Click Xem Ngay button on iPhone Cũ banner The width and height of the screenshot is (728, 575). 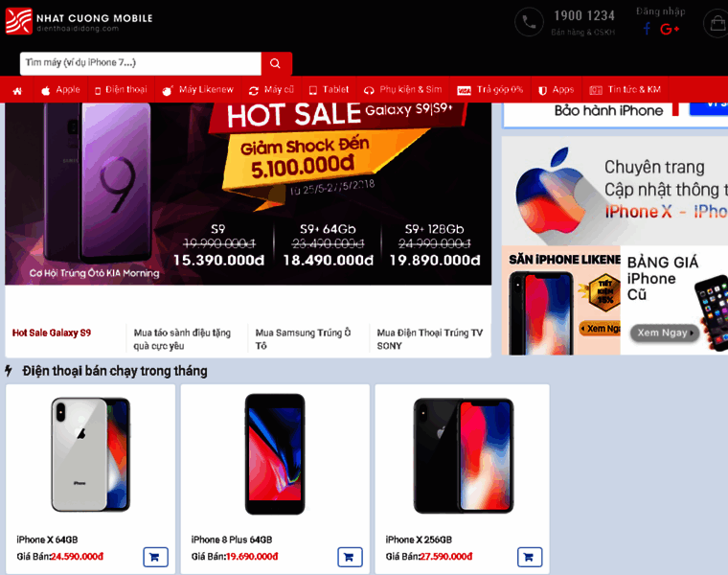(x=664, y=333)
